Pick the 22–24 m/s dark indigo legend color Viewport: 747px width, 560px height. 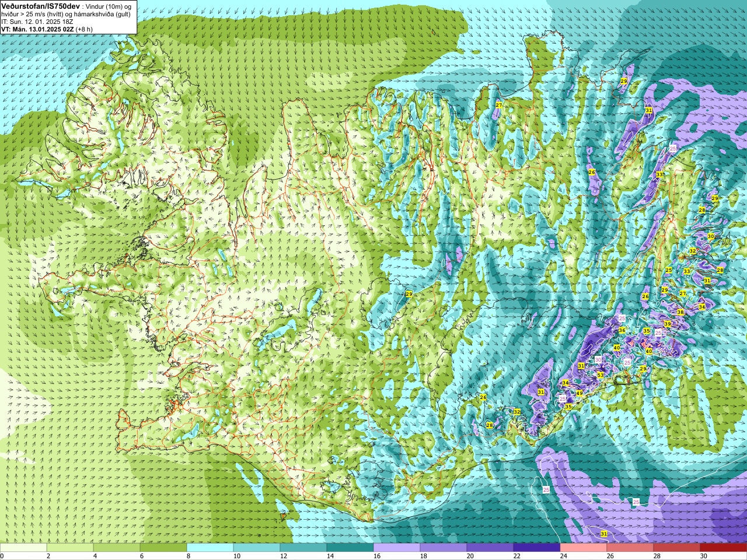point(537,548)
